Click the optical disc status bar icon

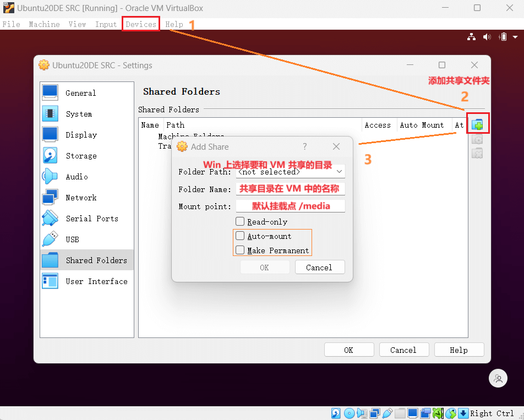[349, 413]
